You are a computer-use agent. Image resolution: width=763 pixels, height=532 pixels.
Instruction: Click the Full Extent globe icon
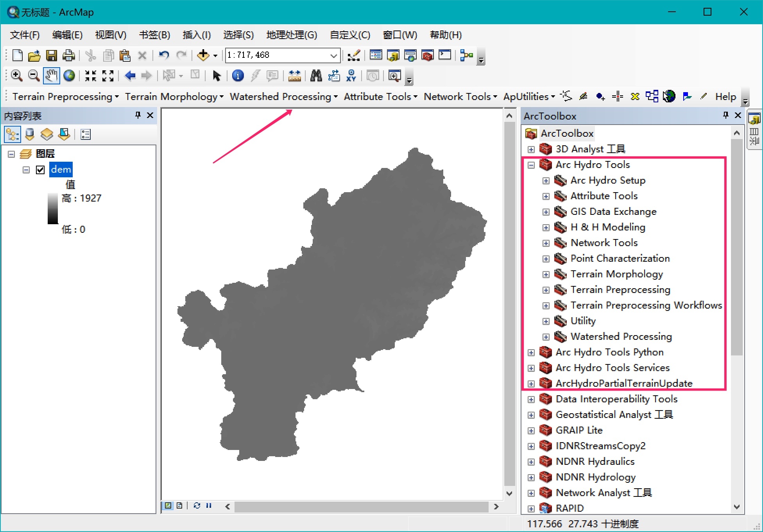pyautogui.click(x=69, y=76)
